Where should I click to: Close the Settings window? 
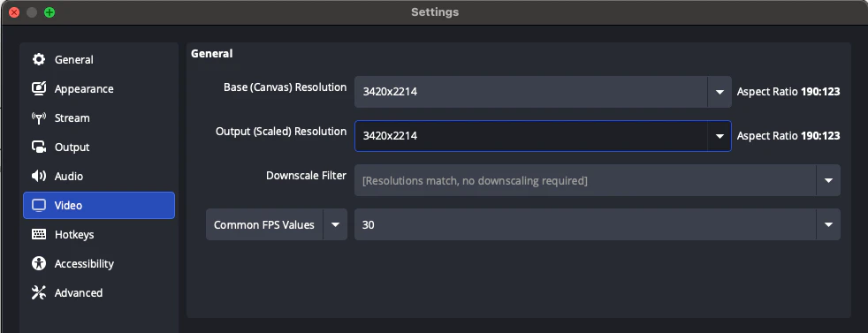[14, 12]
